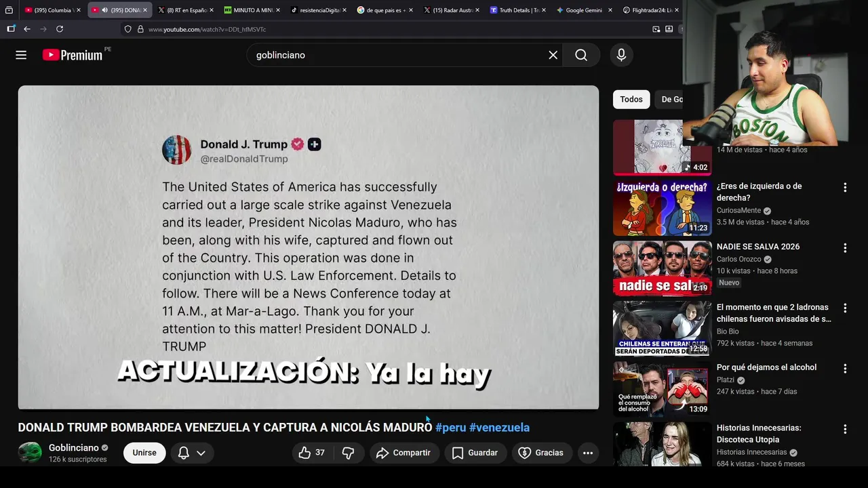The image size is (868, 488).
Task: Open the video titled NADIE SE SALVA 2026
Action: pos(758,247)
